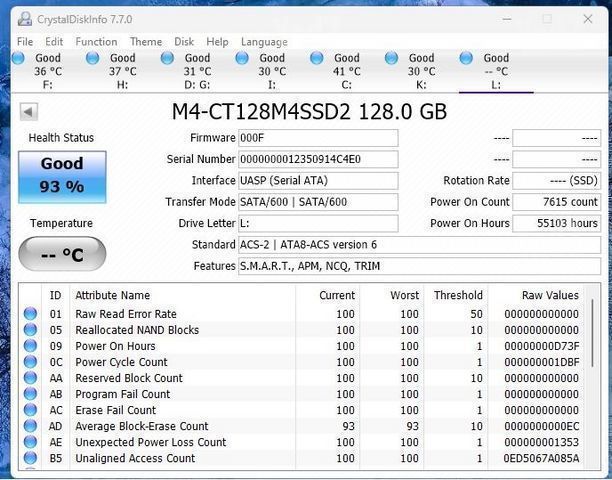Click raw value 00000000D73F
The height and width of the screenshot is (480, 612).
click(541, 346)
